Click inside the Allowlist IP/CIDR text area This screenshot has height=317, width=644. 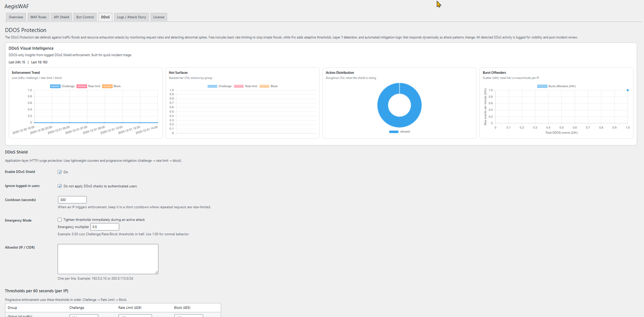[108, 259]
